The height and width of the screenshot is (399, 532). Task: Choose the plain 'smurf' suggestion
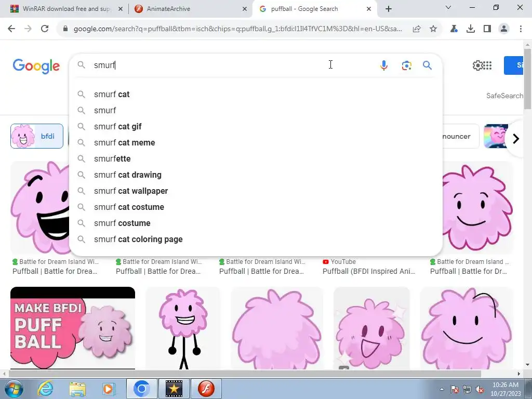[x=256, y=110]
